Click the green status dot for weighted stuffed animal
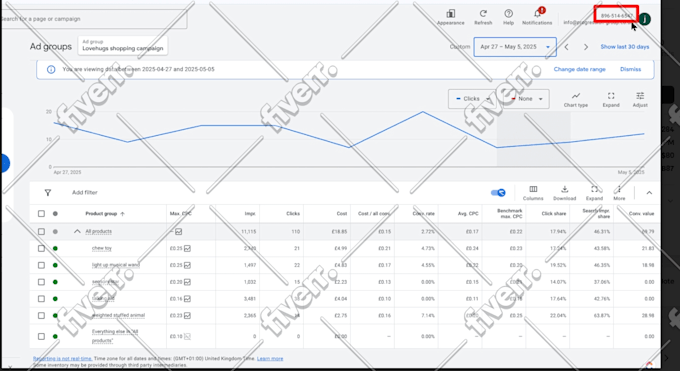This screenshot has height=371, width=680. pos(55,315)
